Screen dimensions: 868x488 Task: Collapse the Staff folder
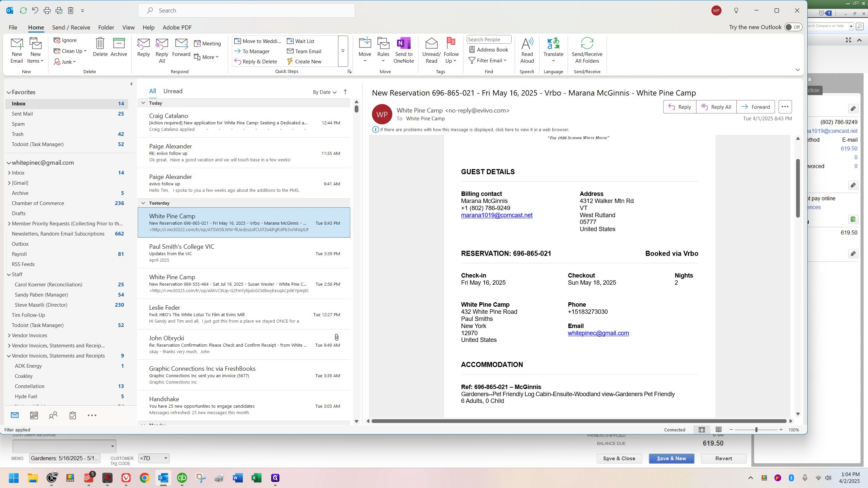[x=9, y=274]
